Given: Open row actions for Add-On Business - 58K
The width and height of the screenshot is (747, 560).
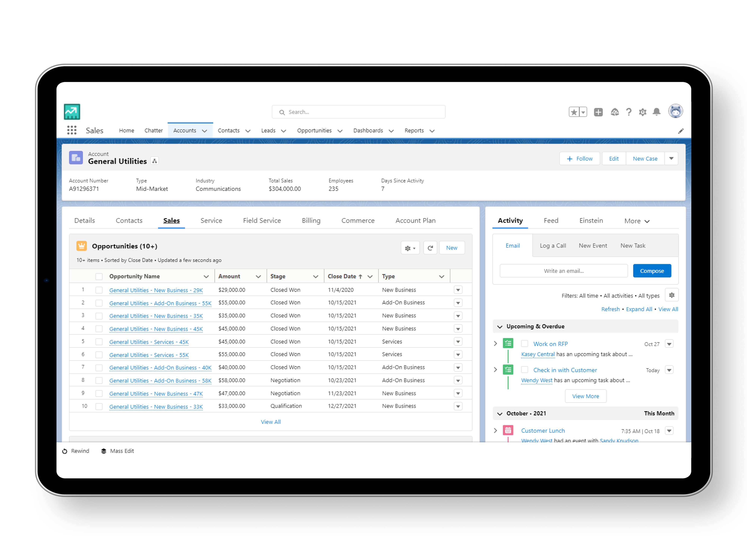Looking at the screenshot, I should point(458,380).
